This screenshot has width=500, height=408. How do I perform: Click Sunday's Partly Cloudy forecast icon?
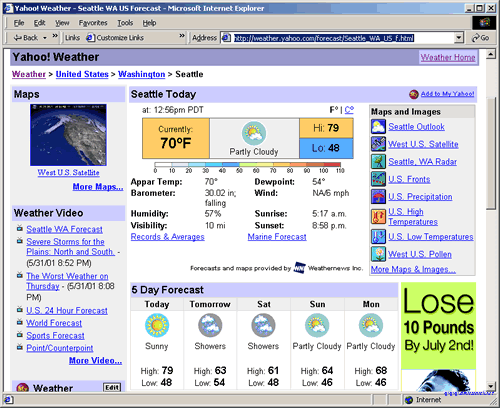click(x=317, y=325)
